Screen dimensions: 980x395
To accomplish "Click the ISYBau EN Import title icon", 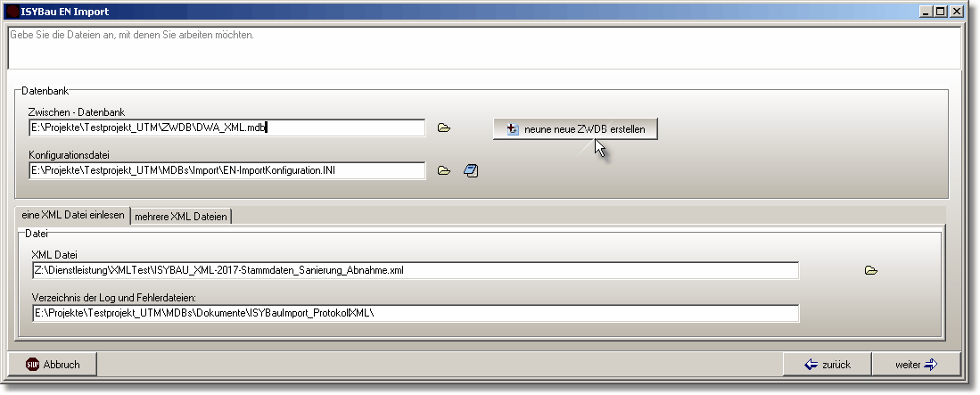I will click(12, 12).
